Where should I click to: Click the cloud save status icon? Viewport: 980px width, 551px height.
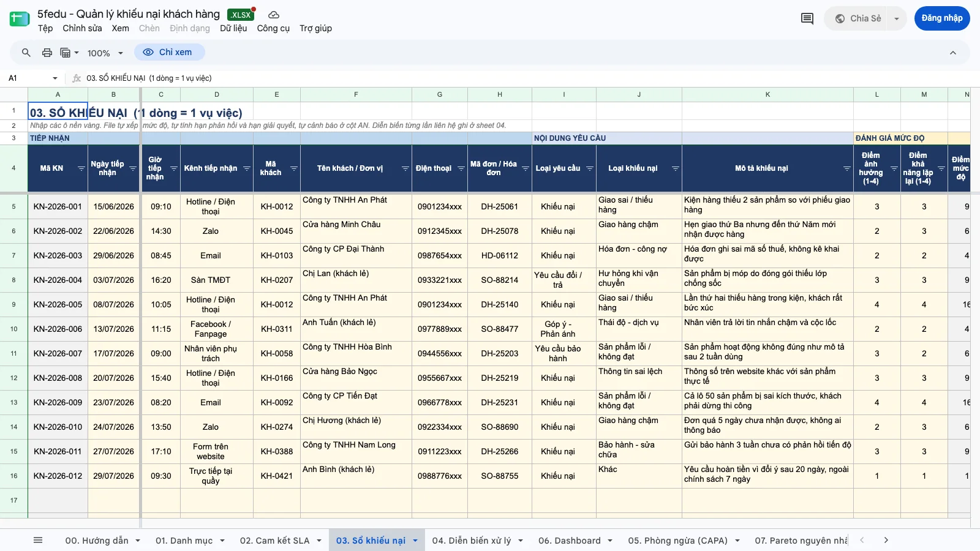click(274, 15)
